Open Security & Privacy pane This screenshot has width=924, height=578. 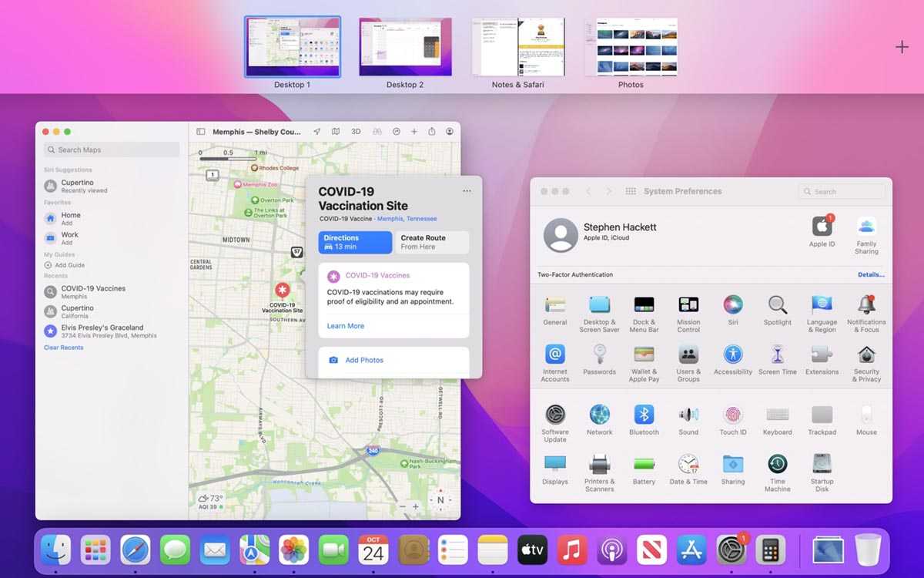click(866, 355)
